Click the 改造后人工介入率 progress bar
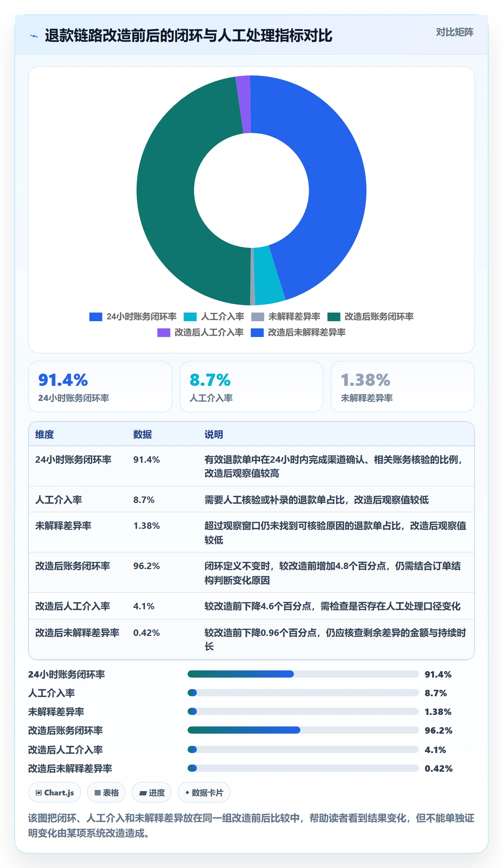Screen dimensions: 503x868 pyautogui.click(x=303, y=749)
